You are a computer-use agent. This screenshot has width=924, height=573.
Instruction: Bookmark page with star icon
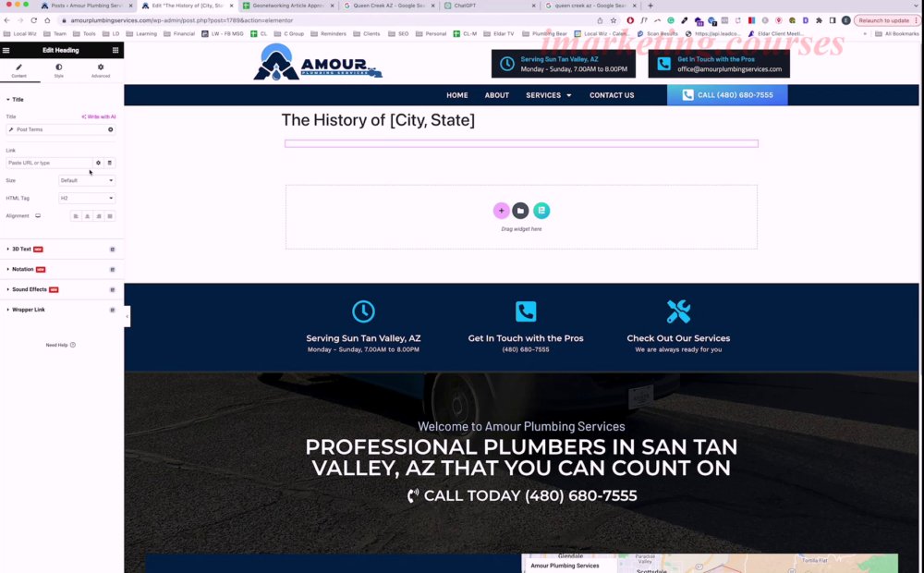[x=614, y=20]
